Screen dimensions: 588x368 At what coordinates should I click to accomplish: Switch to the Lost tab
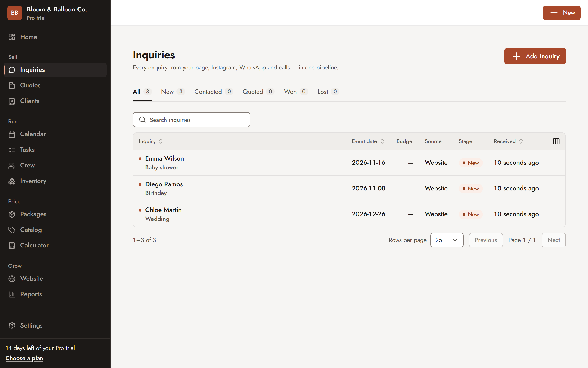coord(328,92)
